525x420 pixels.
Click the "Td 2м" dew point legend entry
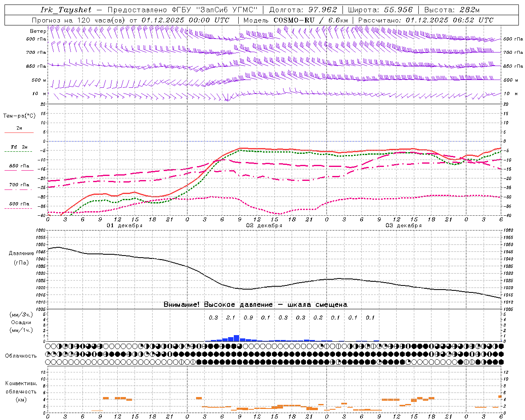click(19, 147)
